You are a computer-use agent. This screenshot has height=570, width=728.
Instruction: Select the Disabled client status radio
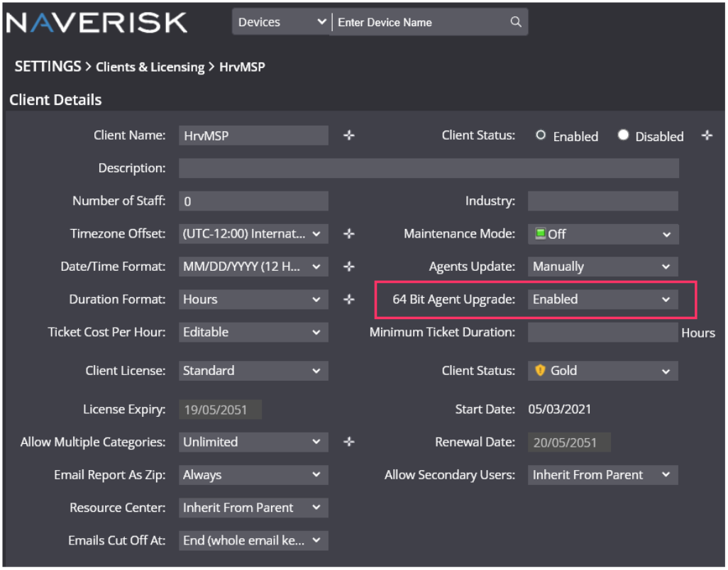pyautogui.click(x=623, y=135)
